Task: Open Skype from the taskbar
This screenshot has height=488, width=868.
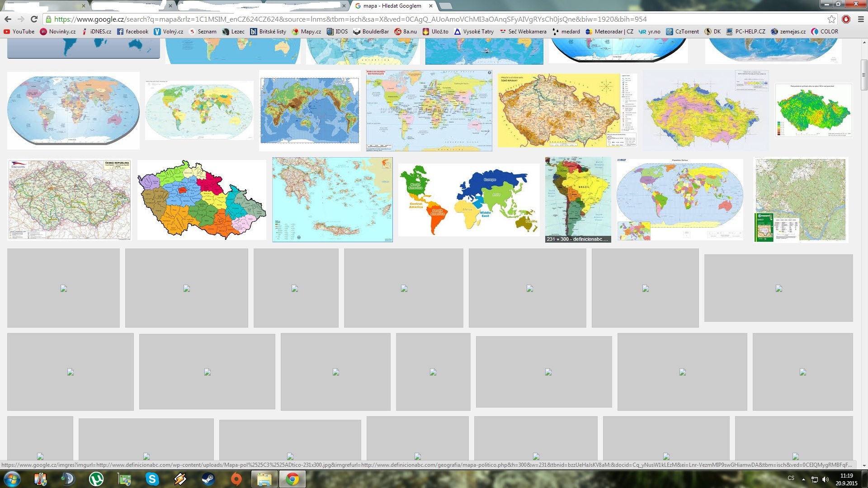Action: point(152,479)
